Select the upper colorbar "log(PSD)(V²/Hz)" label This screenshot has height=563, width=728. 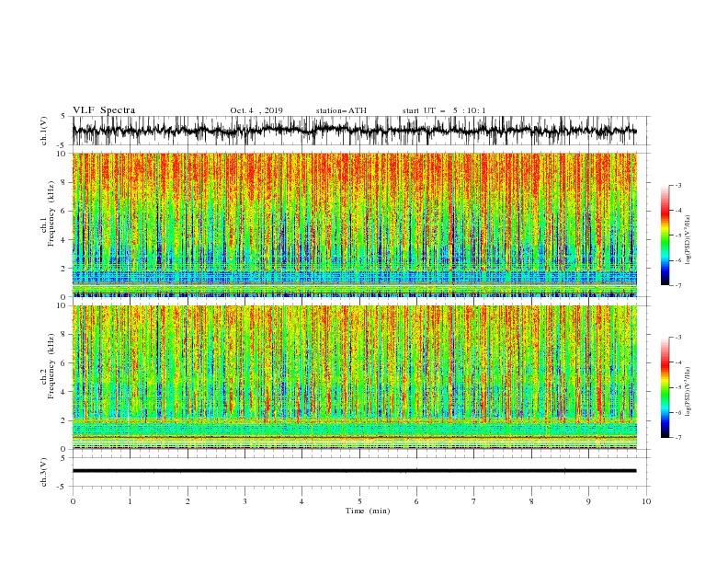[x=688, y=240]
